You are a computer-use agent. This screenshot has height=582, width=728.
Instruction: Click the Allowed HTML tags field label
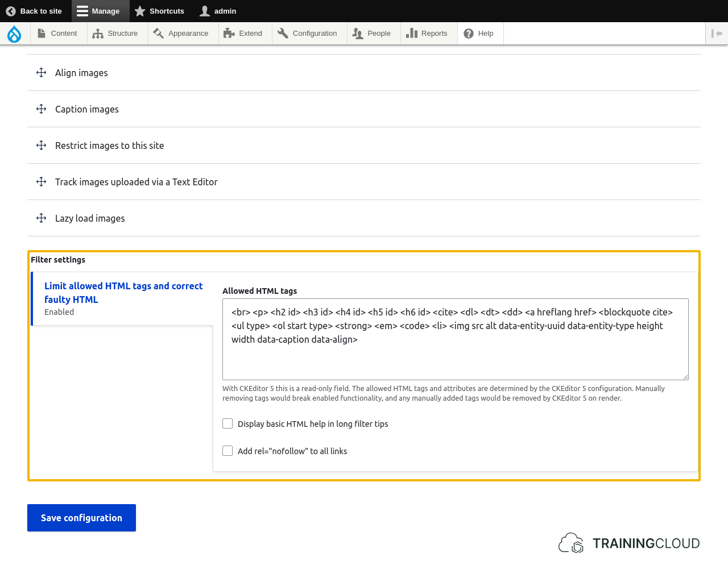point(259,291)
